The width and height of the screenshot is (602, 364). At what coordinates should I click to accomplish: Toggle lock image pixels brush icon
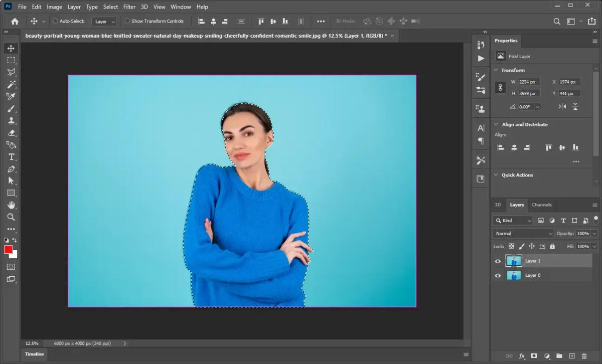[521, 246]
